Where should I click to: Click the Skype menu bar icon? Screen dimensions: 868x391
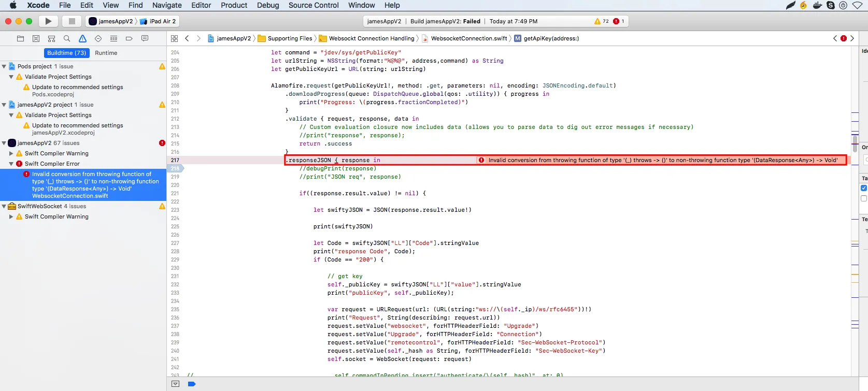(x=831, y=5)
